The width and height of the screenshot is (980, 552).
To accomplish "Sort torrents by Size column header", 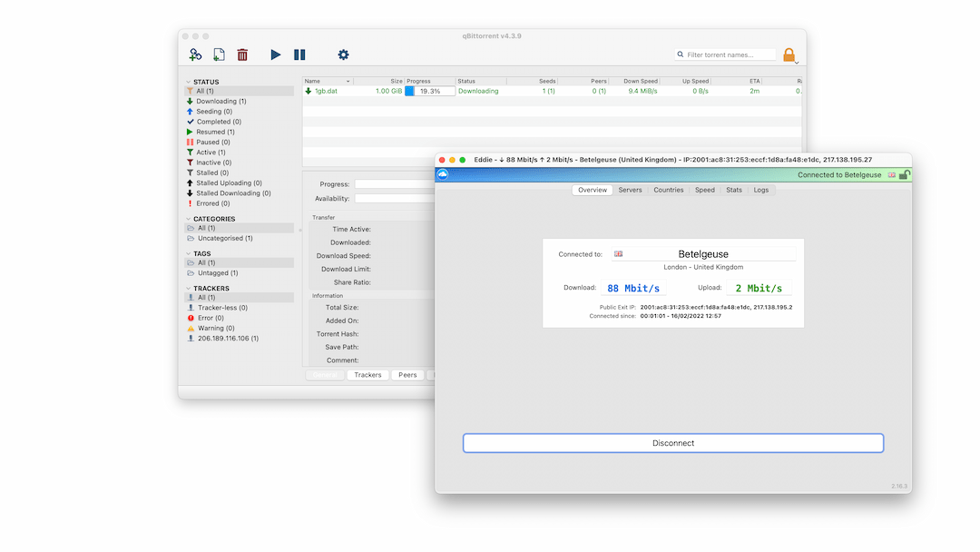I will (379, 82).
